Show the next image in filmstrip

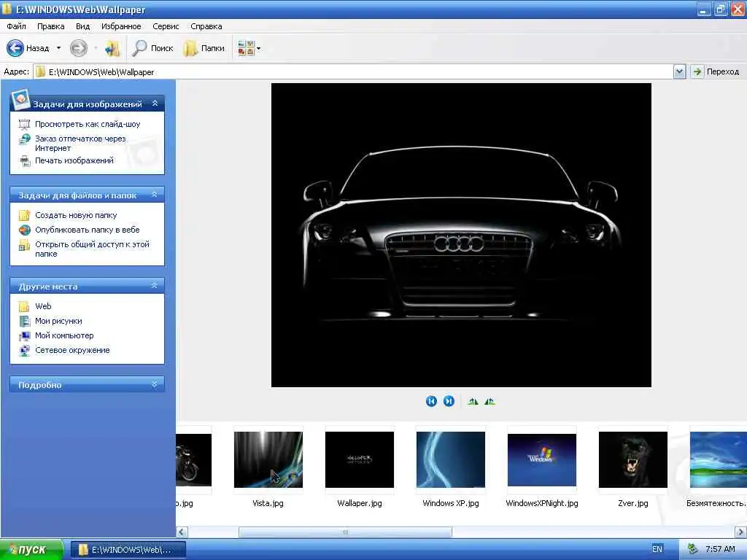click(449, 401)
